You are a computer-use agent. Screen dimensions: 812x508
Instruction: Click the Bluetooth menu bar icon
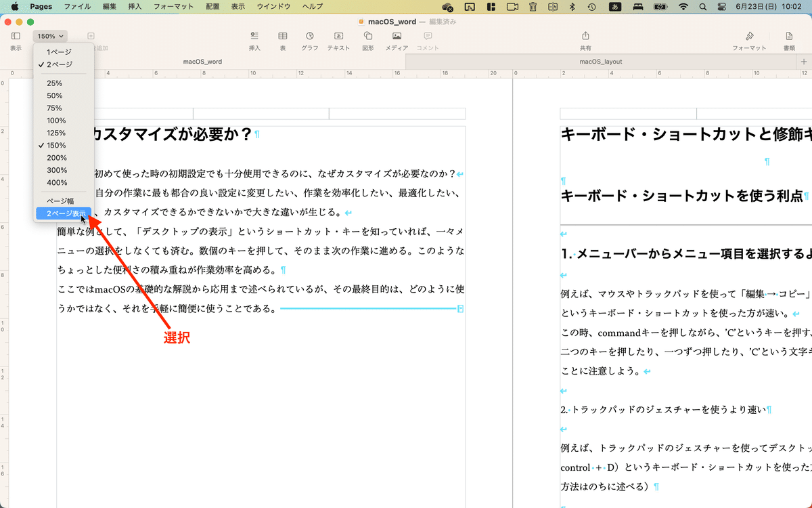point(572,6)
